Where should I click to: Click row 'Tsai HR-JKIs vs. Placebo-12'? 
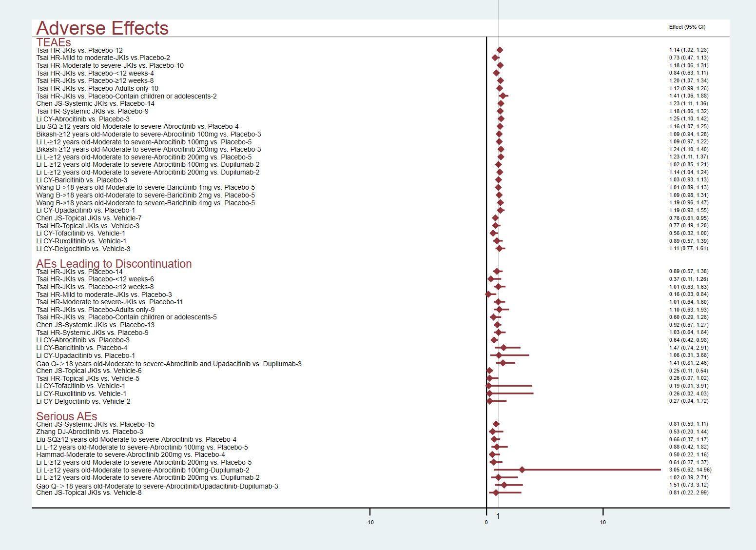79,50
